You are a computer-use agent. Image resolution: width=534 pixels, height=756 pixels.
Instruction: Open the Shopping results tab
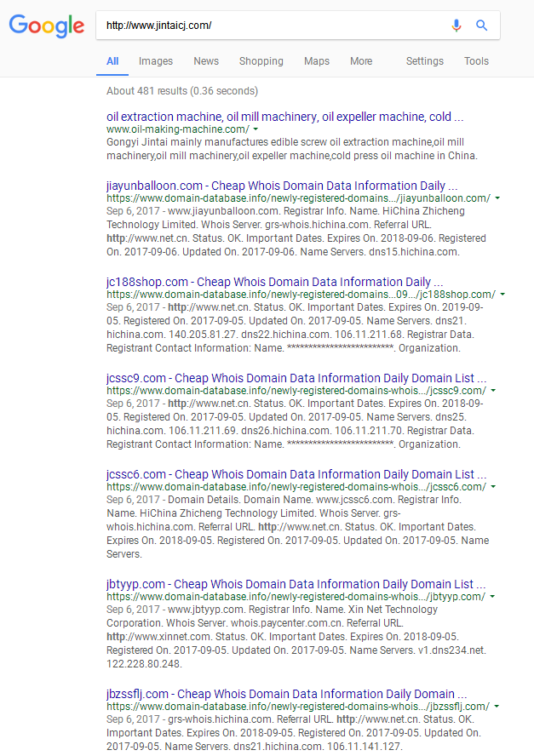[261, 61]
